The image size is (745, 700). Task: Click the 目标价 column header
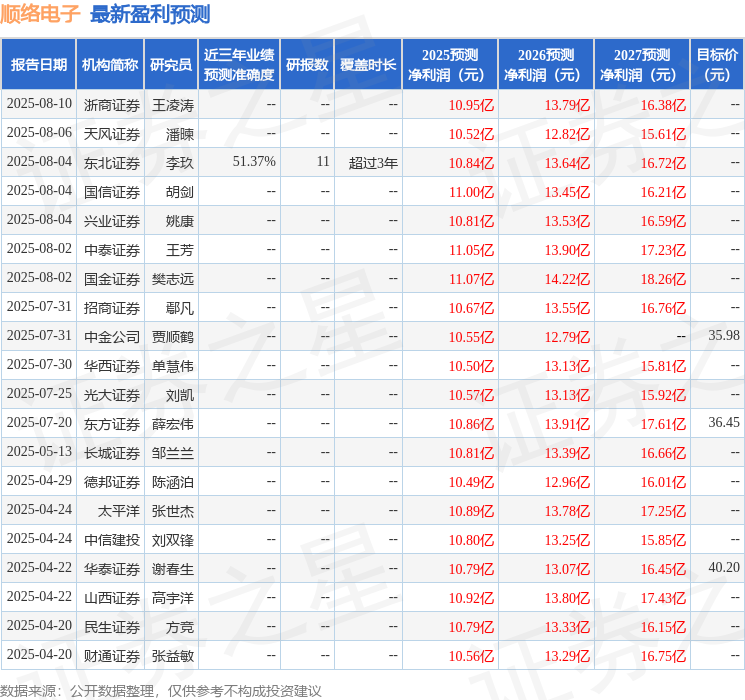[x=717, y=65]
